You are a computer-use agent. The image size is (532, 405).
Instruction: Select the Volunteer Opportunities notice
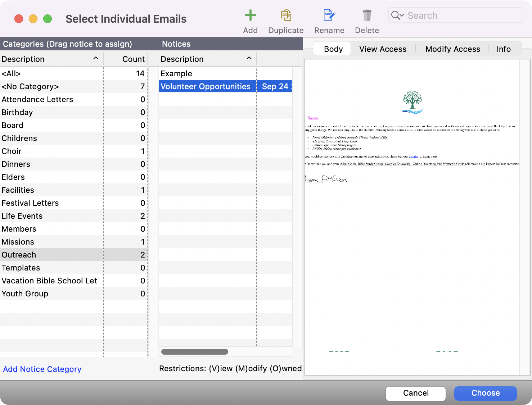(207, 86)
